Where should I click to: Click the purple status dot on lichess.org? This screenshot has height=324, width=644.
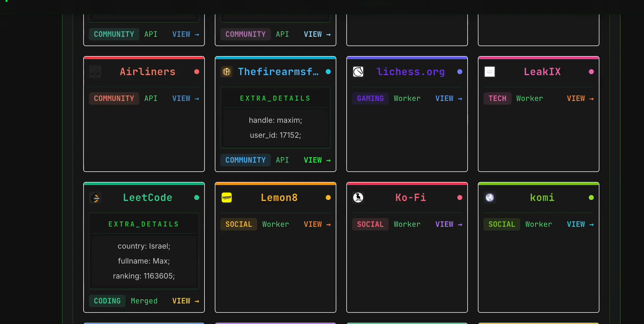pyautogui.click(x=460, y=72)
